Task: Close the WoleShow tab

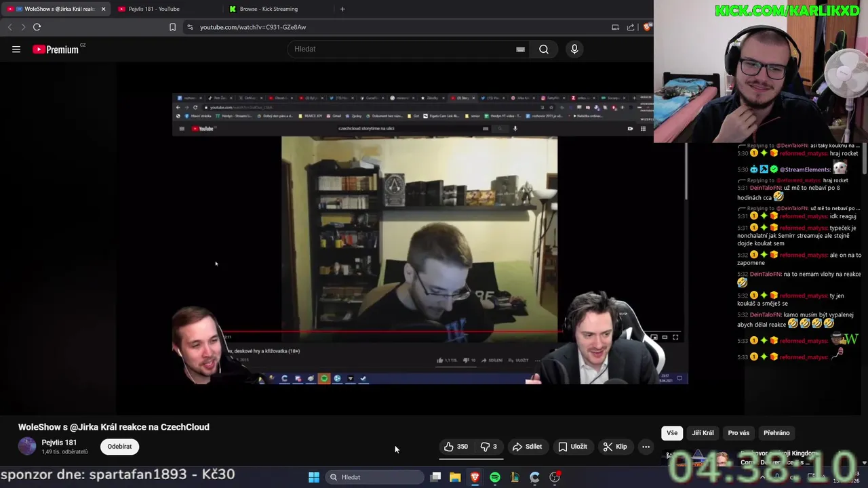Action: tap(103, 9)
